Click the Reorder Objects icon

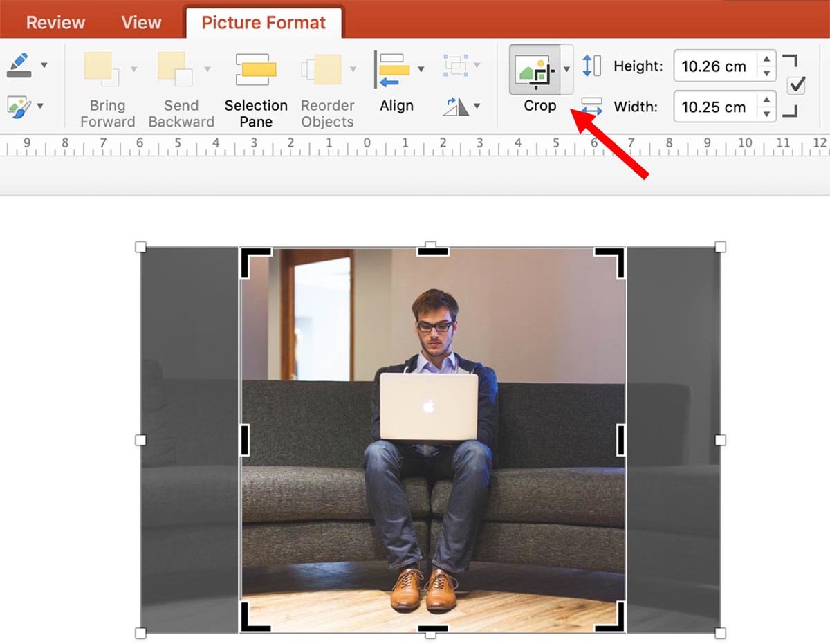pos(322,69)
